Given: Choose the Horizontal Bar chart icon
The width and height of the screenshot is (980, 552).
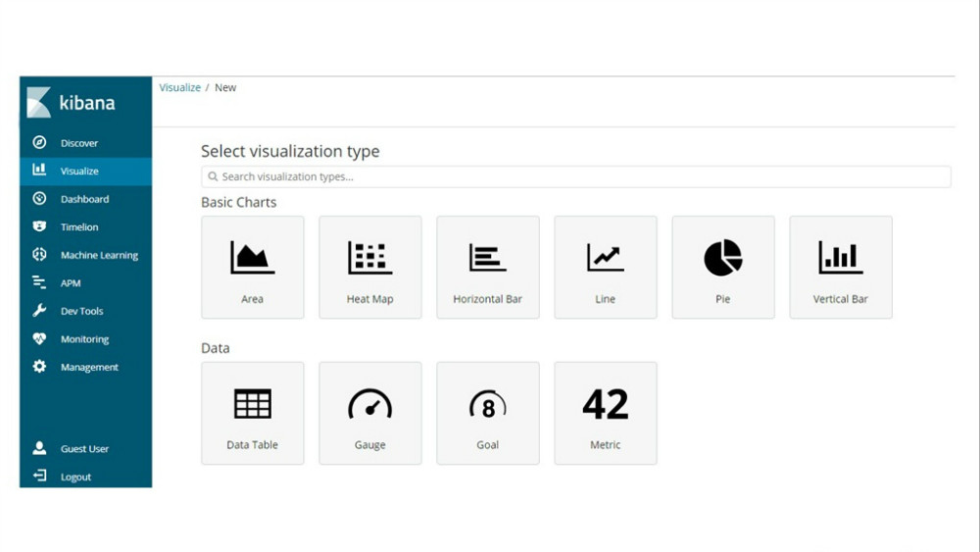Looking at the screenshot, I should [487, 258].
